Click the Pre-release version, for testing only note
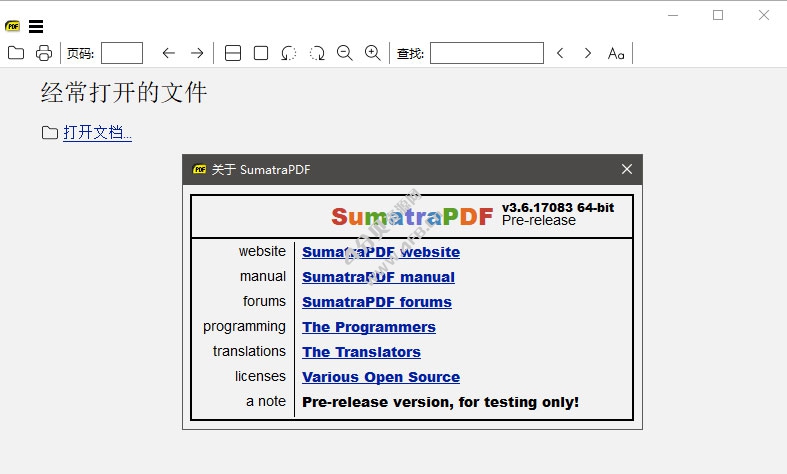The height and width of the screenshot is (474, 787). click(440, 402)
